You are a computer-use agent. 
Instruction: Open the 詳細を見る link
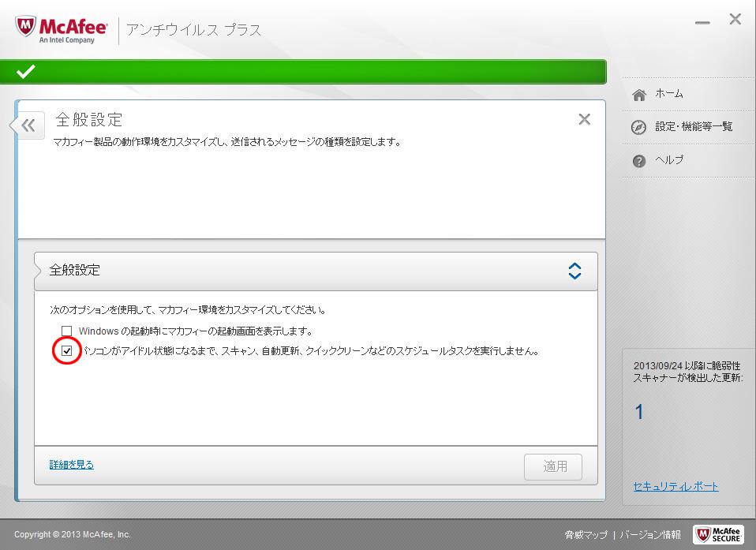(x=71, y=465)
